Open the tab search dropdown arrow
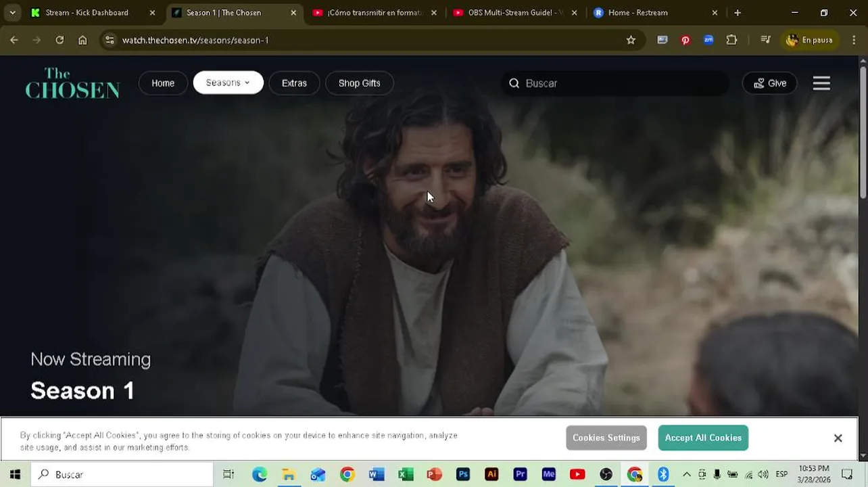 (x=12, y=12)
